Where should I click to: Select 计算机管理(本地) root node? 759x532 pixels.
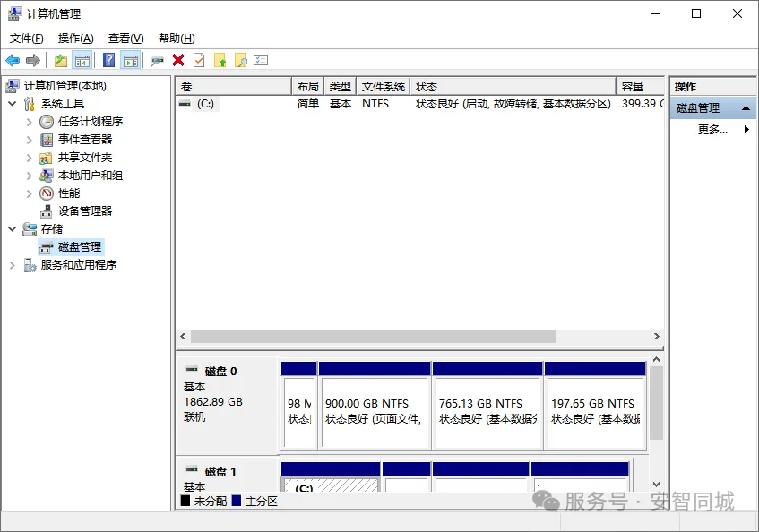pyautogui.click(x=65, y=86)
